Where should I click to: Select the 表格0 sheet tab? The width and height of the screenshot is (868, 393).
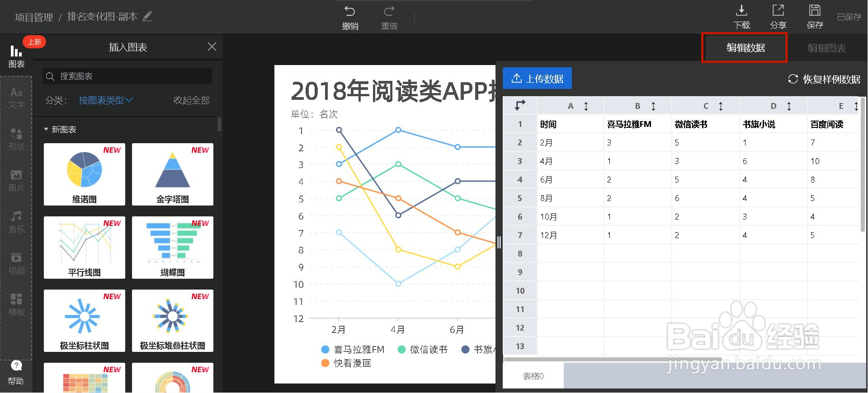point(533,376)
